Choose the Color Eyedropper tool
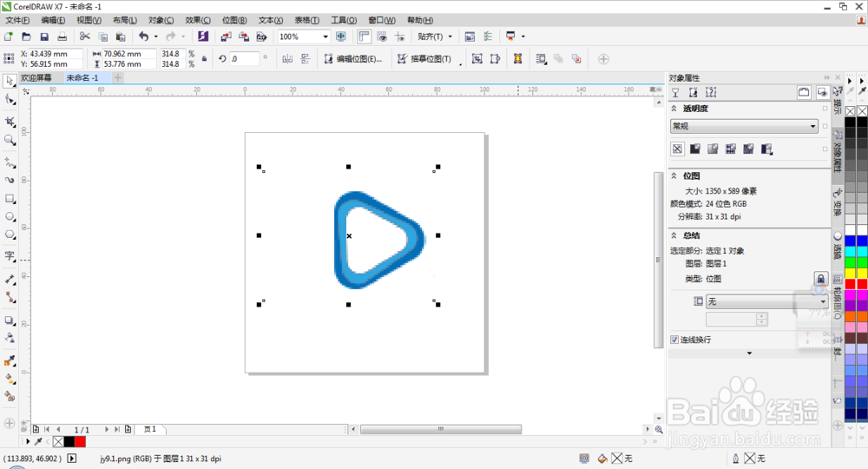The height and width of the screenshot is (469, 868). click(10, 360)
